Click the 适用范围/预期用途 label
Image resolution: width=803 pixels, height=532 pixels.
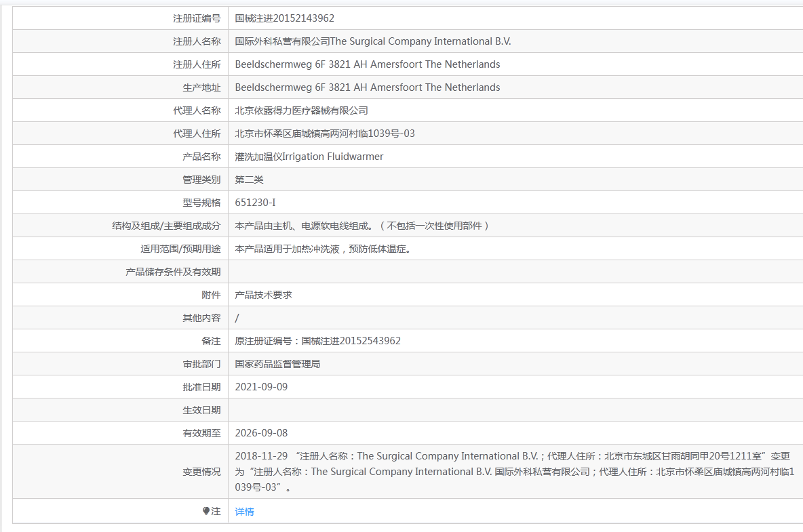pyautogui.click(x=181, y=249)
